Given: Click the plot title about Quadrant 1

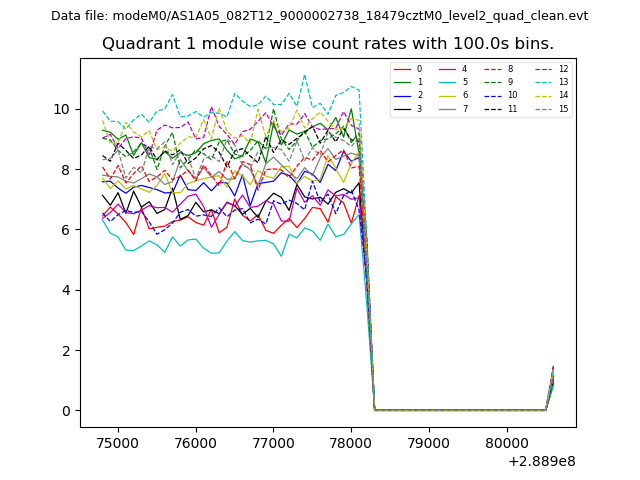Looking at the screenshot, I should click(327, 44).
